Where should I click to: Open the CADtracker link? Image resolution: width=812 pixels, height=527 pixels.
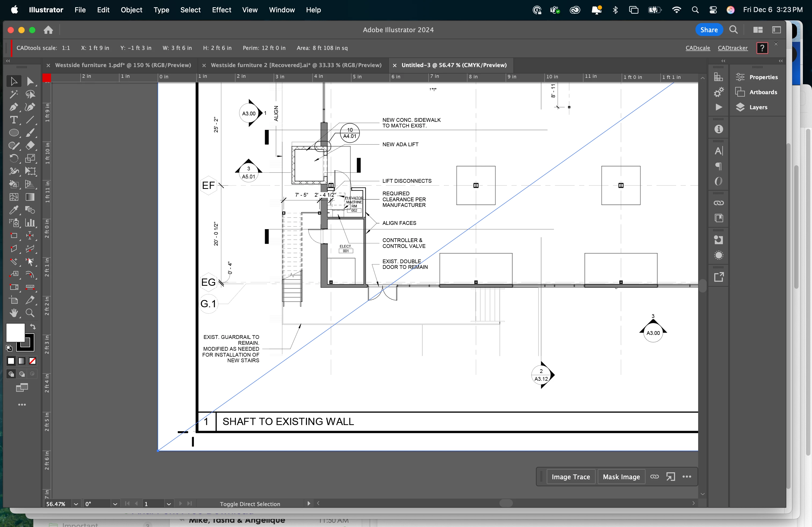click(733, 48)
